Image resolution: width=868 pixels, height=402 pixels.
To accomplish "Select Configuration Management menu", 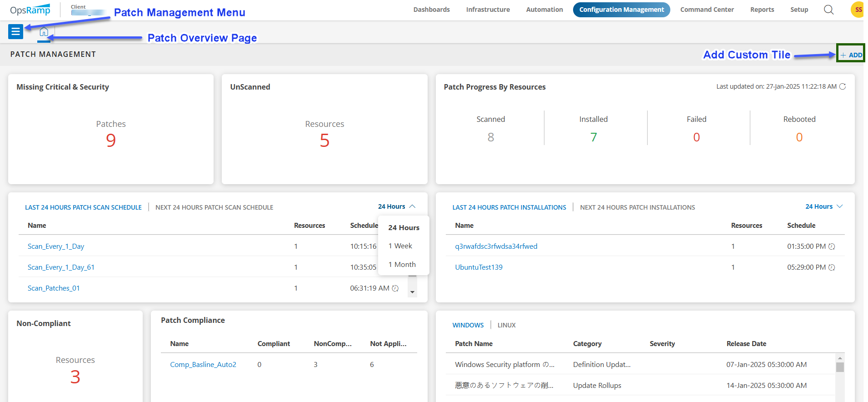I will 621,10.
